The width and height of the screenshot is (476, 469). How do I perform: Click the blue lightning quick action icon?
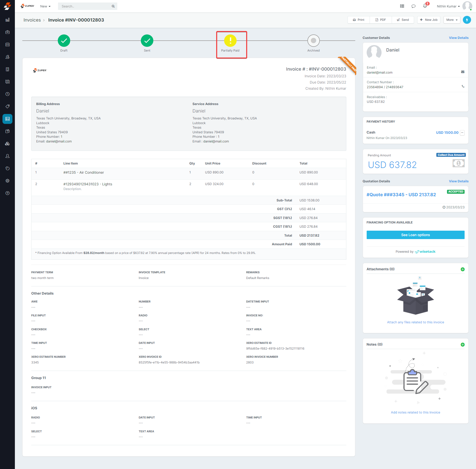[x=467, y=20]
